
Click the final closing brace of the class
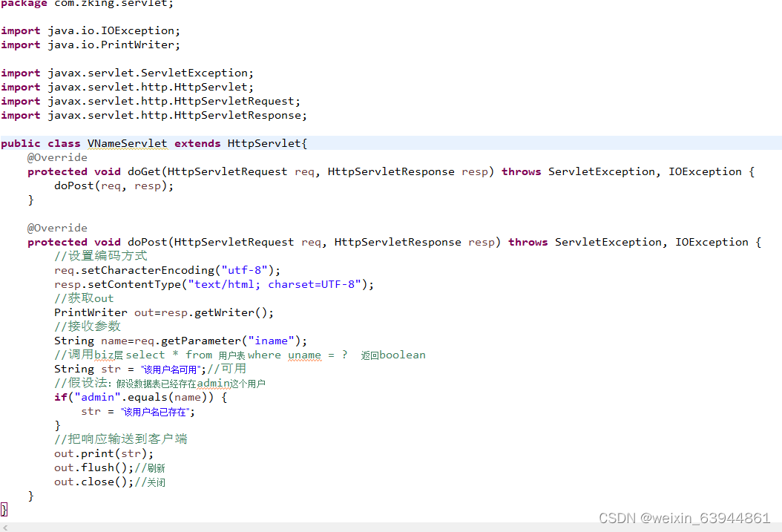[4, 509]
